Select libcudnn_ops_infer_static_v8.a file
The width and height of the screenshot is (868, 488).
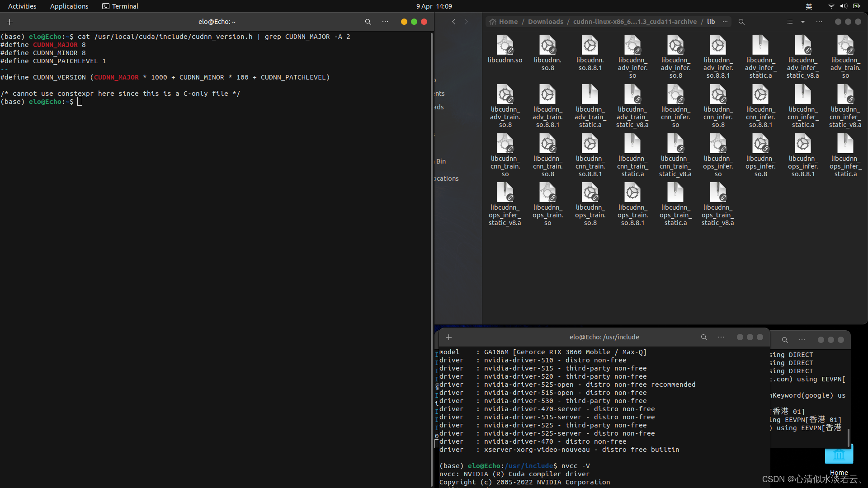pos(505,204)
